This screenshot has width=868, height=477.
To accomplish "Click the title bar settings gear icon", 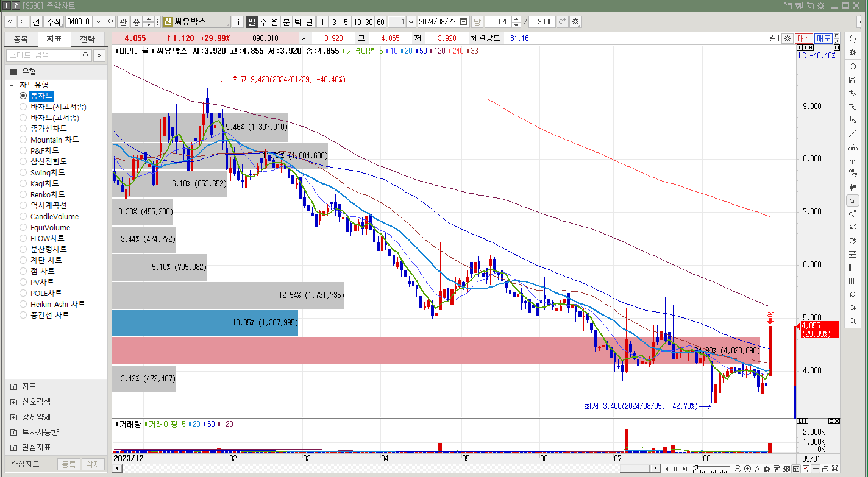I will 820,5.
